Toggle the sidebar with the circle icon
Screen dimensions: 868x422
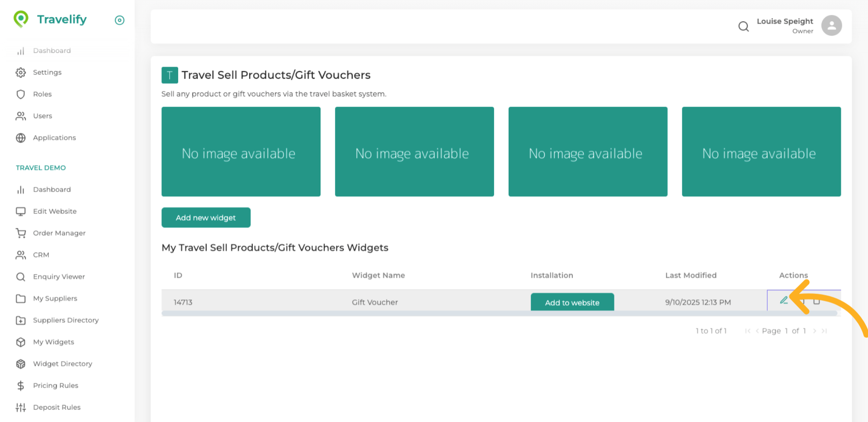coord(119,20)
